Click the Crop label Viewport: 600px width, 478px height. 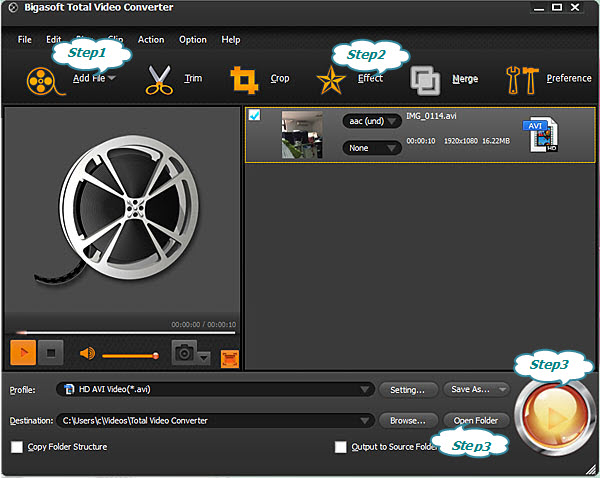(280, 78)
